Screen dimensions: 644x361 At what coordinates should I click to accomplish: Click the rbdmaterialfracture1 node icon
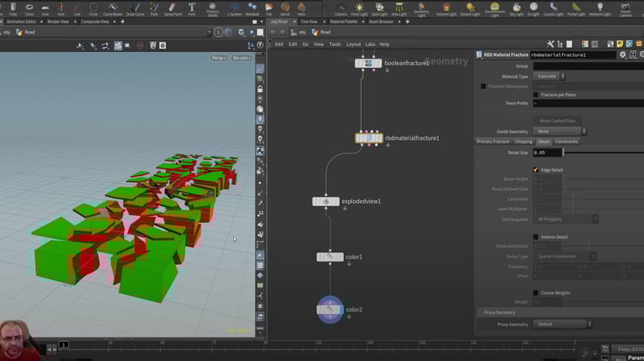368,138
